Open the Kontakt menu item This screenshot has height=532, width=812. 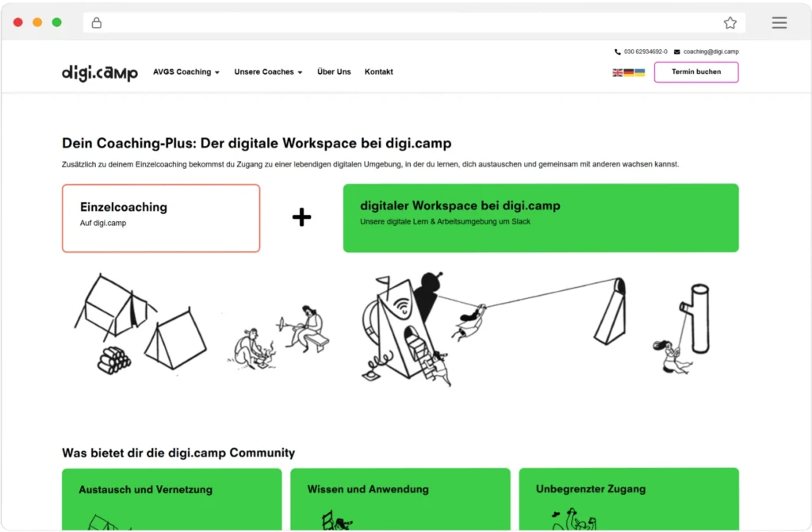click(378, 72)
